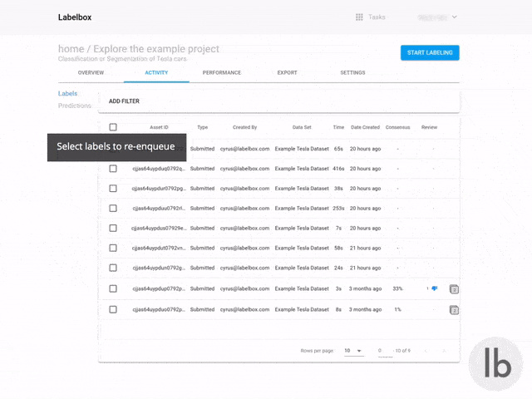Screen dimensions: 532x399
Task: Click the Start Labeling button
Action: point(430,52)
